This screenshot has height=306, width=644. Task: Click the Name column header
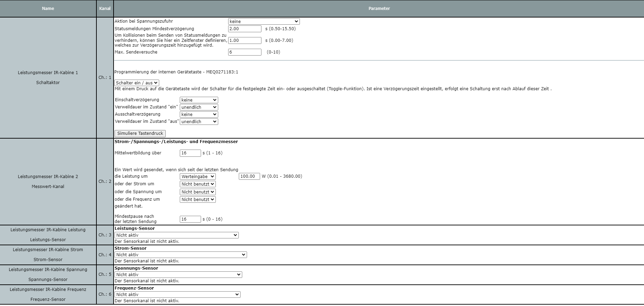(x=48, y=9)
